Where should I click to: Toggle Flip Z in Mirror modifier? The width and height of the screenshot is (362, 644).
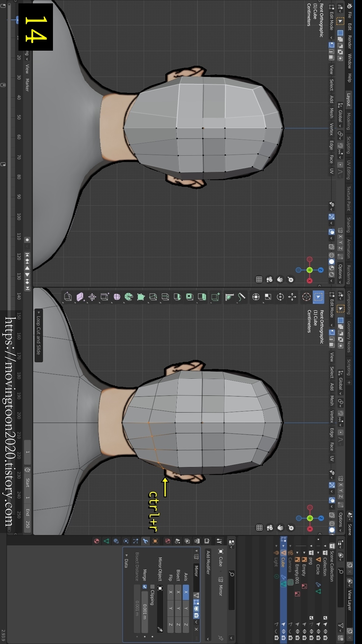pyautogui.click(x=171, y=625)
